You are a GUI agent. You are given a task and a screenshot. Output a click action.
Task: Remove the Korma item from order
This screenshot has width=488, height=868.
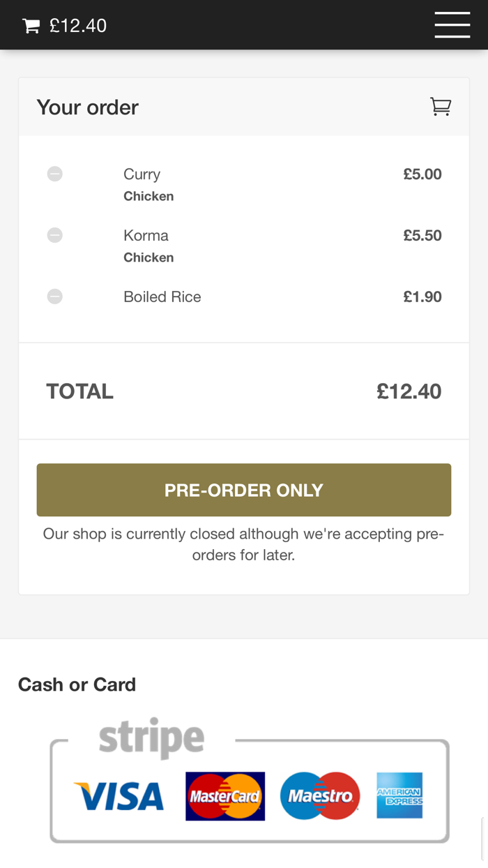click(55, 235)
